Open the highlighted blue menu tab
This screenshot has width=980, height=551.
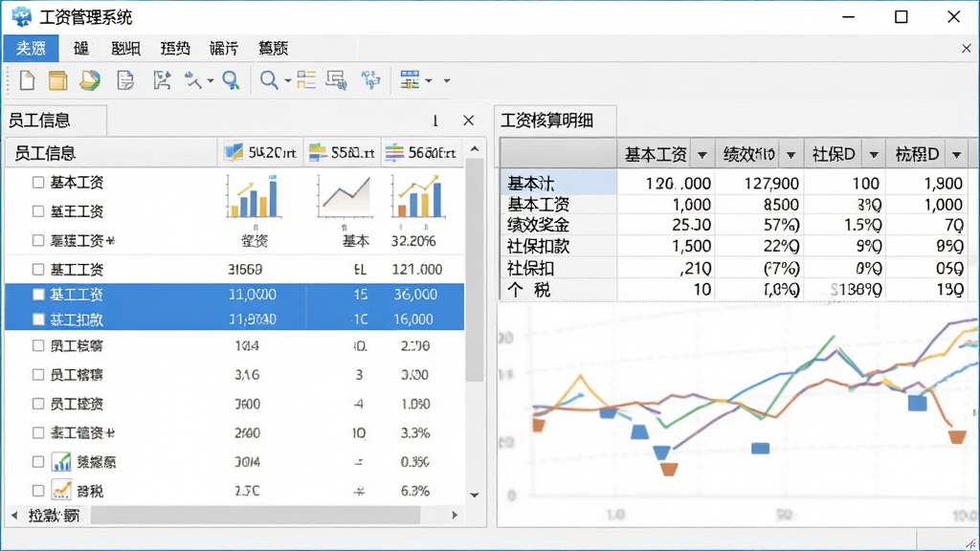click(x=32, y=48)
